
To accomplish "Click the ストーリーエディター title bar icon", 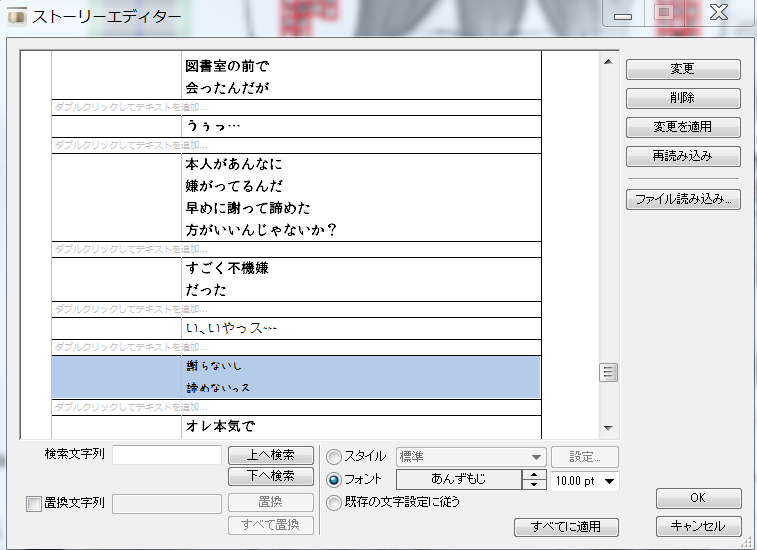I will pyautogui.click(x=16, y=16).
